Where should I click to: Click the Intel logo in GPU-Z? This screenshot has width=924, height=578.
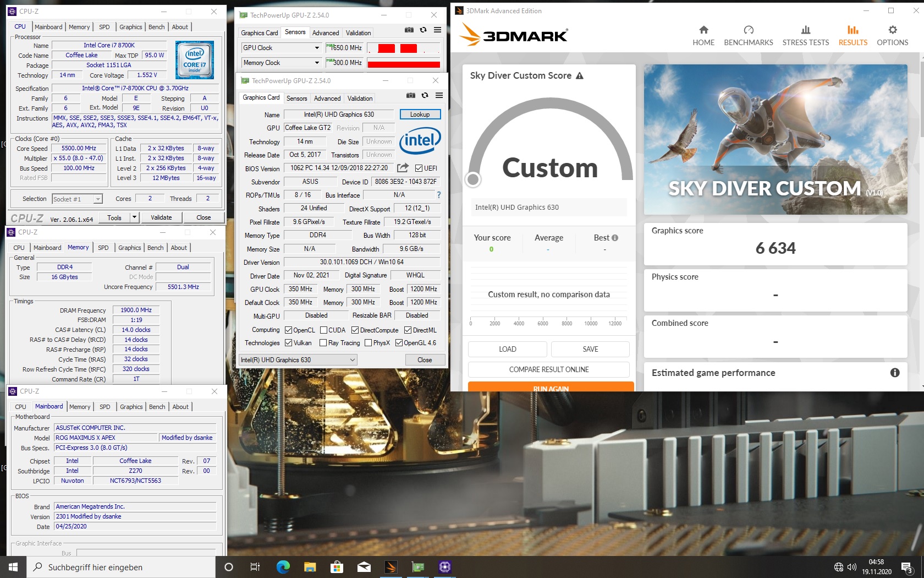420,141
